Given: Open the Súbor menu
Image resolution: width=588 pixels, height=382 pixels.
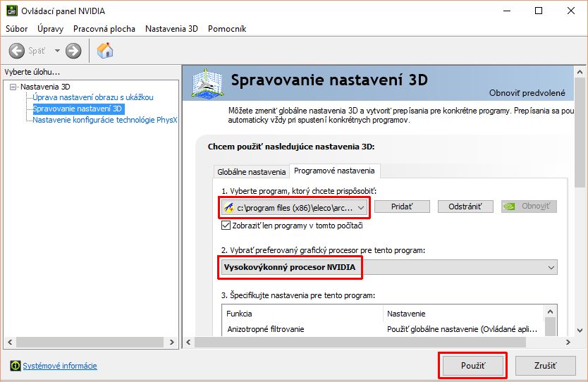Looking at the screenshot, I should point(16,29).
